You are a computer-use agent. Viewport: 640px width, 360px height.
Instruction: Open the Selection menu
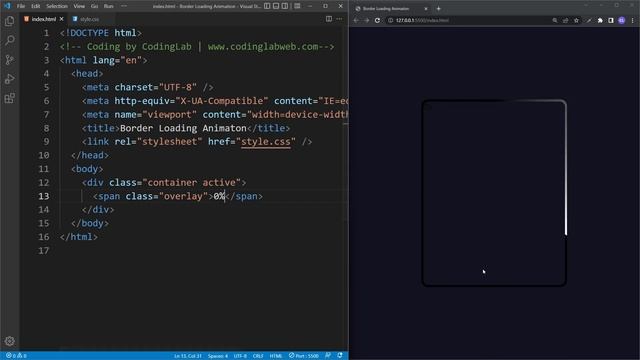(x=57, y=6)
